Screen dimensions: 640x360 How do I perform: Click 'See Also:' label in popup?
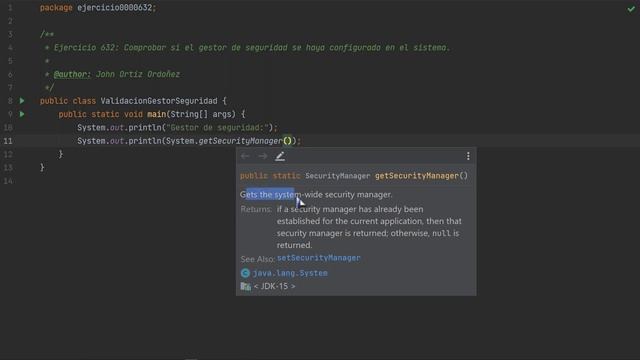tap(257, 259)
